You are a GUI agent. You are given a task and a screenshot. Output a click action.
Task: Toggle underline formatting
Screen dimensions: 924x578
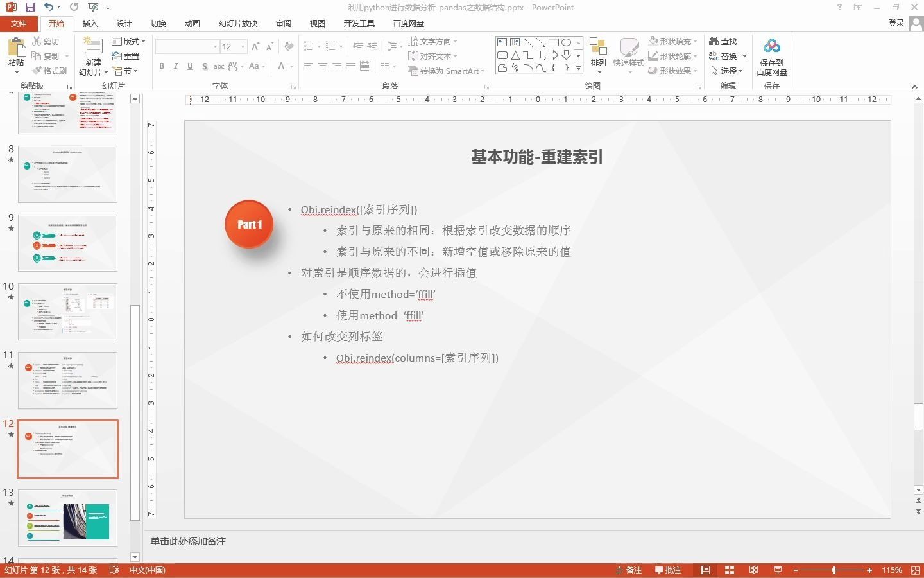click(190, 66)
